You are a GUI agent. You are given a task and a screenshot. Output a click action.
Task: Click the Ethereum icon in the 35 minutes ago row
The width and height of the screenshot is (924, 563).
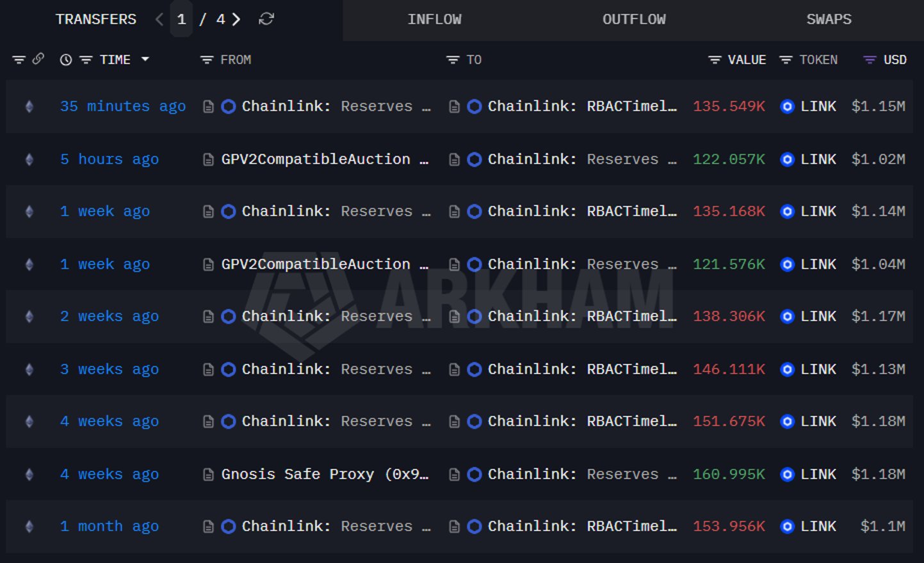[x=29, y=106]
